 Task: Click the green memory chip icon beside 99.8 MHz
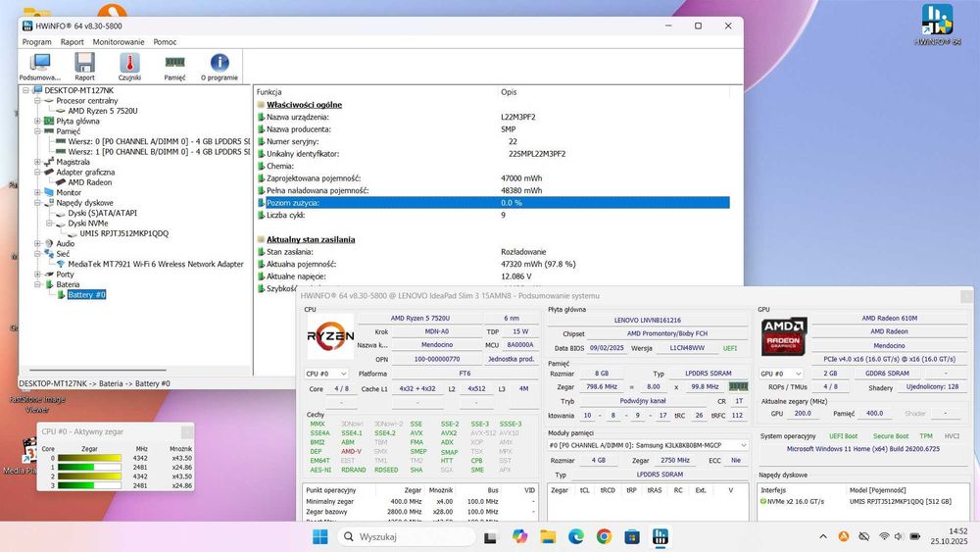(x=738, y=386)
